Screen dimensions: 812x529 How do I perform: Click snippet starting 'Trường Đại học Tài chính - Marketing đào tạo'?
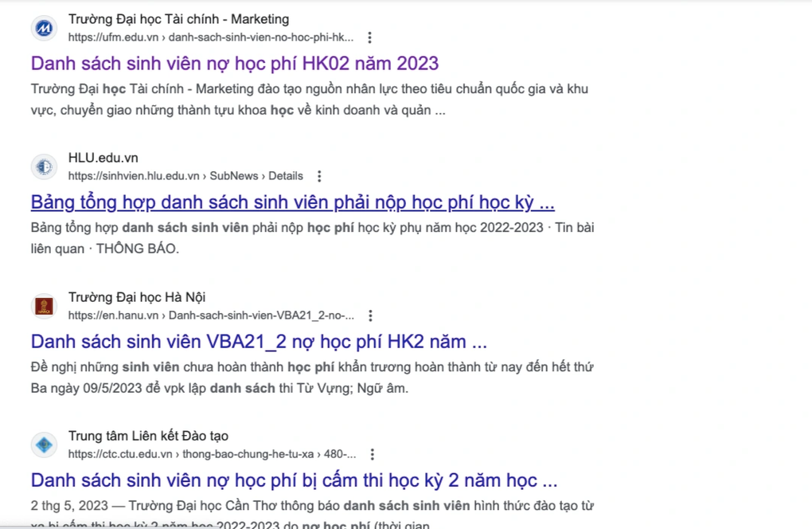[x=309, y=100]
